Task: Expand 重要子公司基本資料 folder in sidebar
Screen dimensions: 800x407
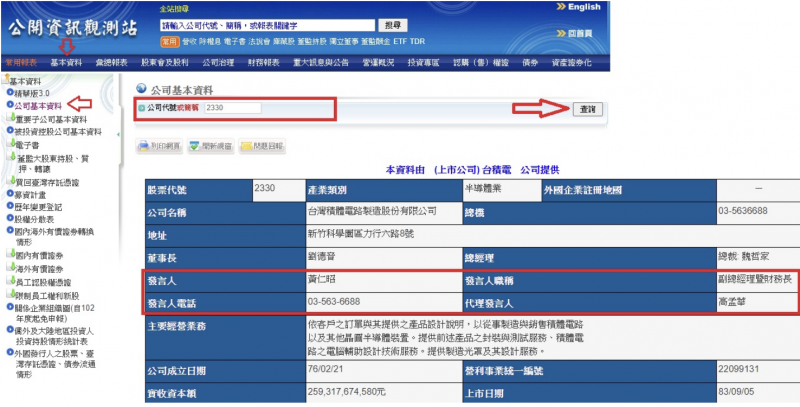Action: point(13,118)
